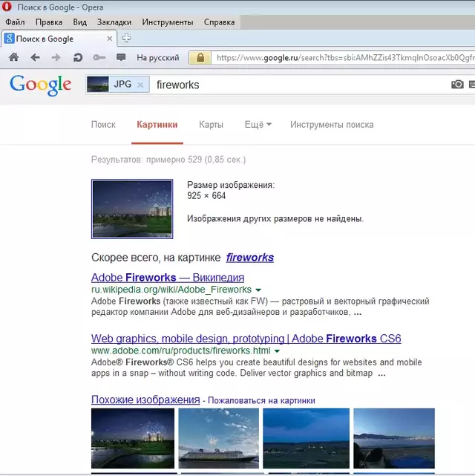The image size is (475, 476).
Task: Open a new tab with plus icon
Action: 126,39
